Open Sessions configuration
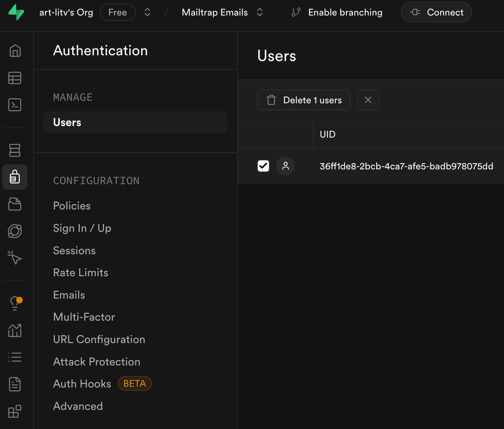Screen dimensions: 504x429 (x=74, y=251)
